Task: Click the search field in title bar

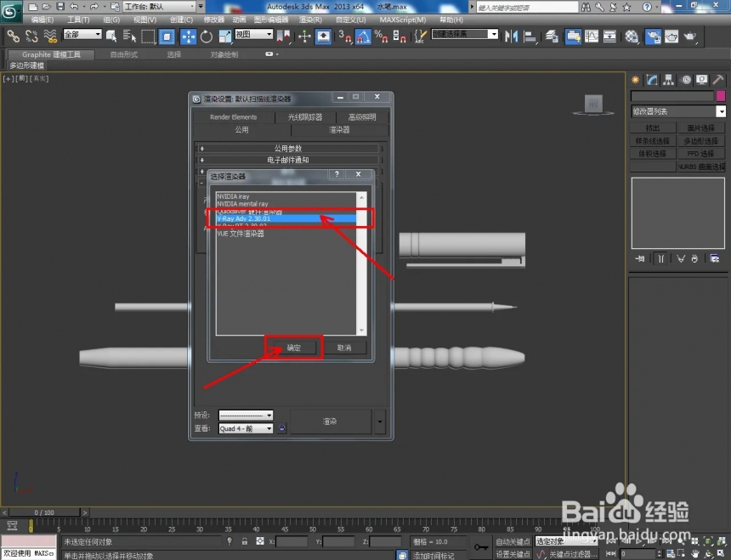Action: click(527, 7)
